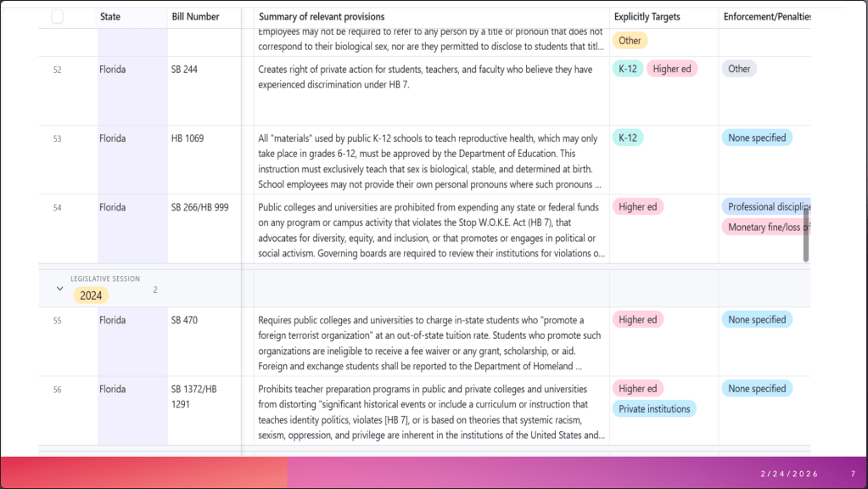Image resolution: width=868 pixels, height=489 pixels.
Task: Tick the select-all checkbox in the header
Action: point(58,17)
